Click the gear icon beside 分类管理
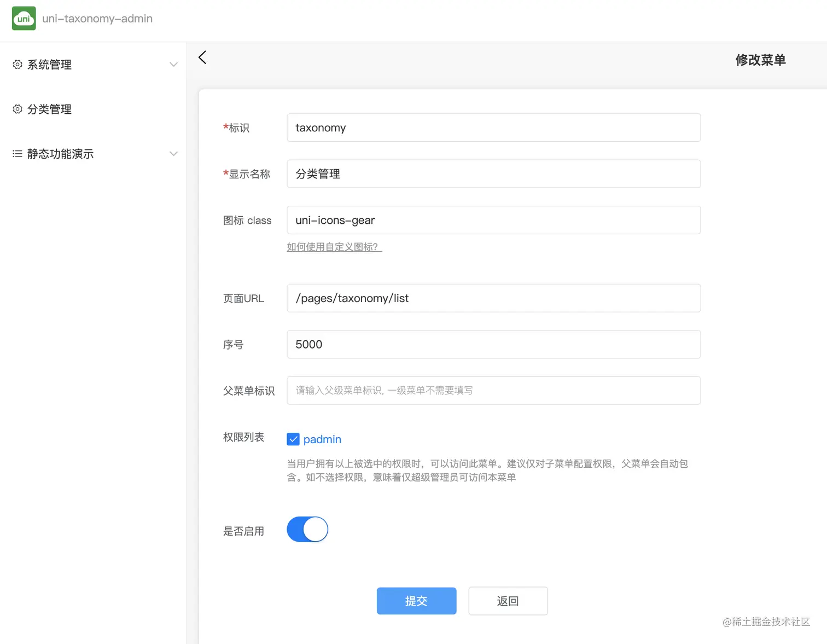Screen dimensions: 827x644 coord(17,109)
